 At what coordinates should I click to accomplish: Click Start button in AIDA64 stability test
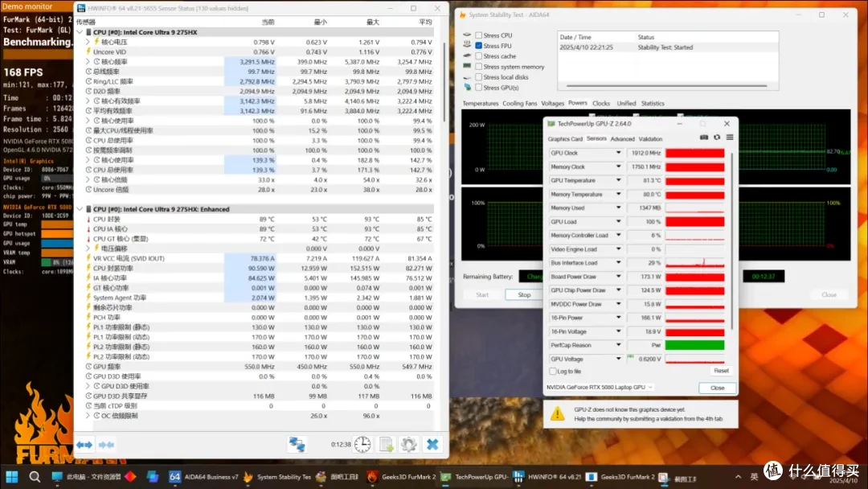click(x=482, y=294)
